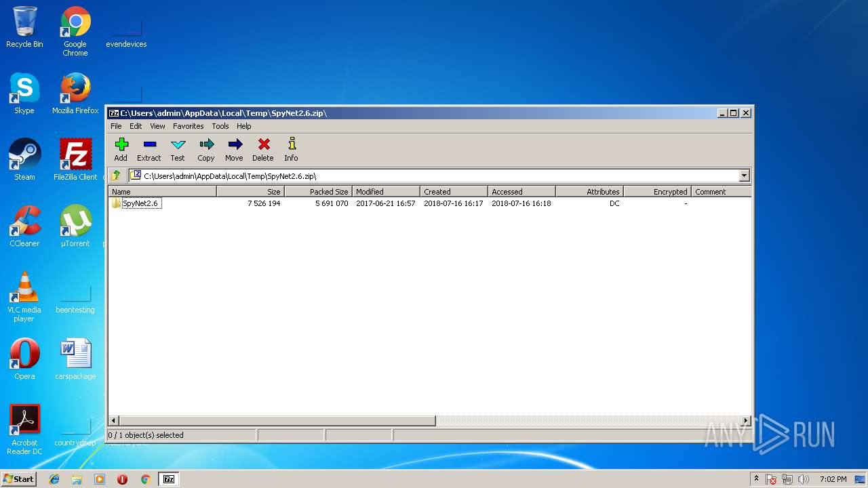Click the 5 691 070 packed size value
The image size is (868, 488).
coord(332,203)
